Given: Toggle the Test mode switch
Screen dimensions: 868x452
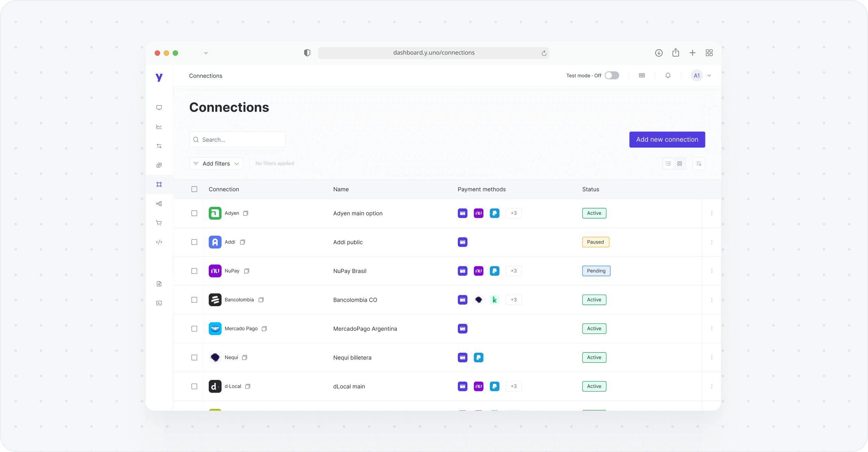Looking at the screenshot, I should [612, 76].
